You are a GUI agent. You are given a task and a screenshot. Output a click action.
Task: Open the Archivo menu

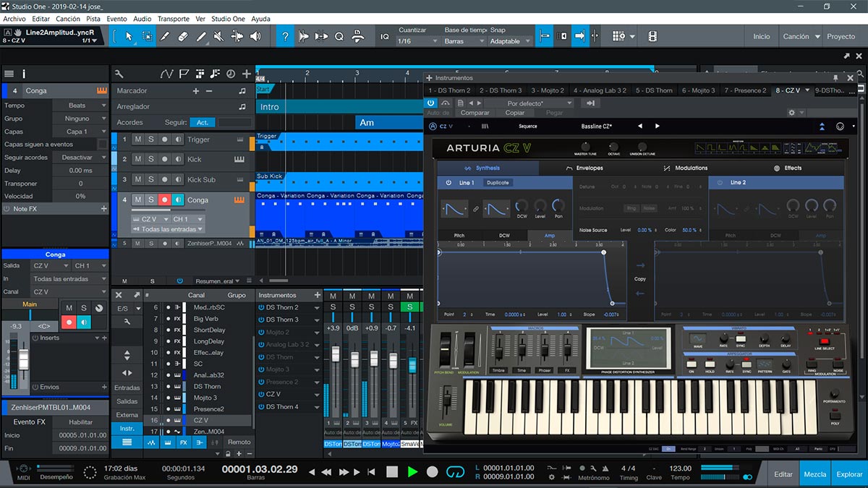click(x=14, y=19)
